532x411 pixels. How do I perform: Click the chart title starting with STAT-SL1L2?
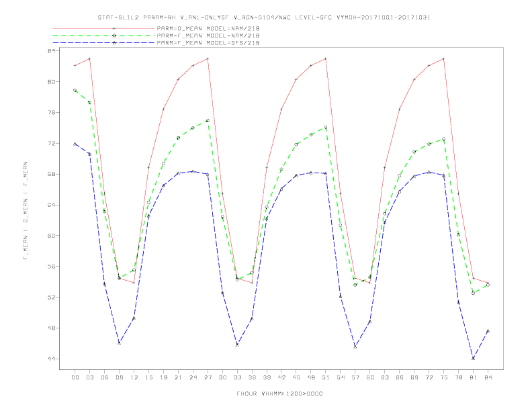point(264,17)
